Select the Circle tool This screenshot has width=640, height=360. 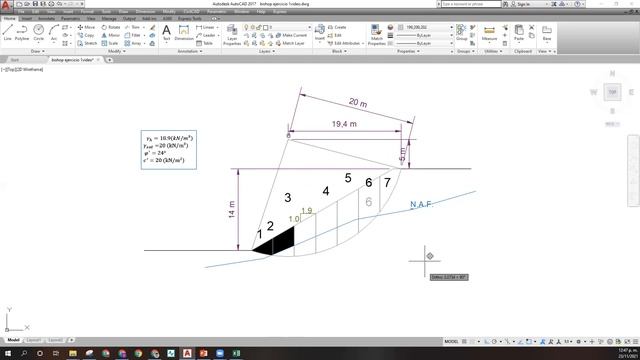coord(38,33)
